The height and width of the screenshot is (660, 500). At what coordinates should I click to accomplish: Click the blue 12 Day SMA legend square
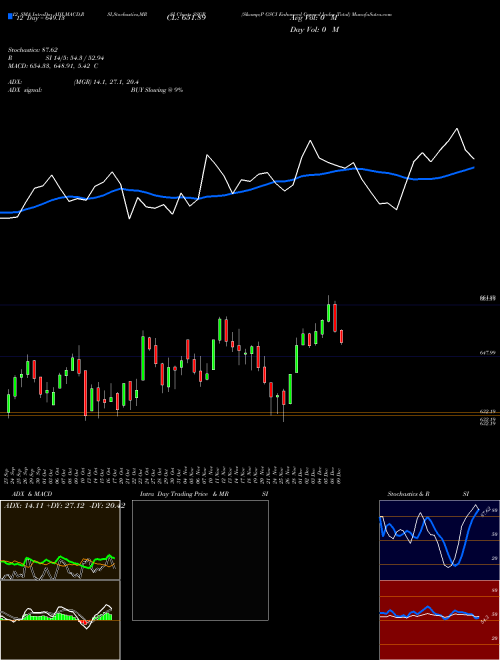tap(10, 17)
